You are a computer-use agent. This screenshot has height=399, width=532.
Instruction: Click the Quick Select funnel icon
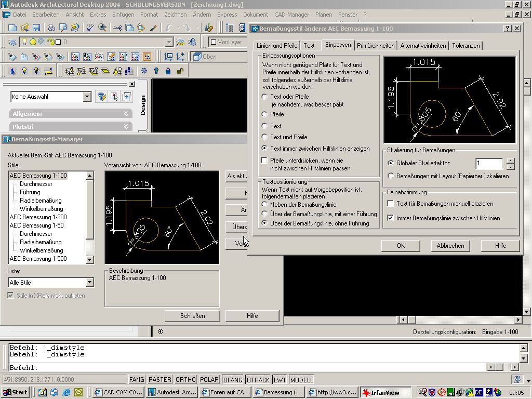(102, 97)
